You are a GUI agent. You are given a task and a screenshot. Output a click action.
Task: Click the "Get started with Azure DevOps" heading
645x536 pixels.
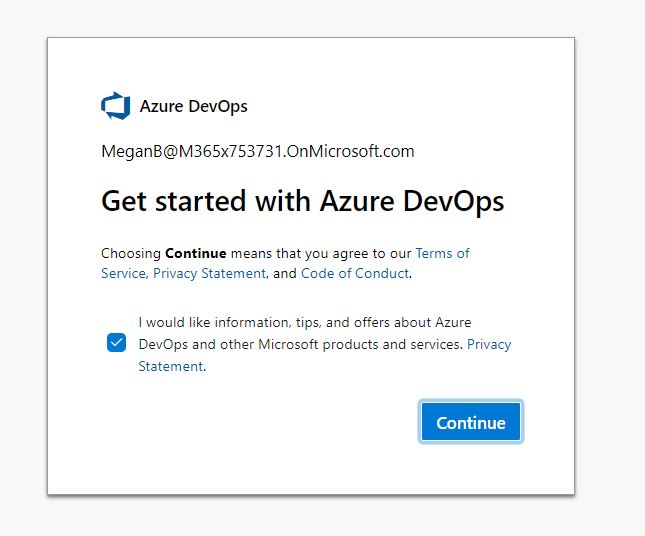tap(302, 201)
